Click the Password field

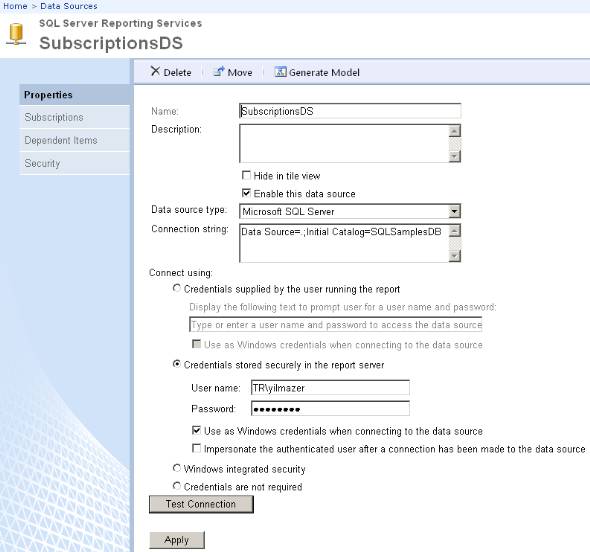pyautogui.click(x=330, y=409)
